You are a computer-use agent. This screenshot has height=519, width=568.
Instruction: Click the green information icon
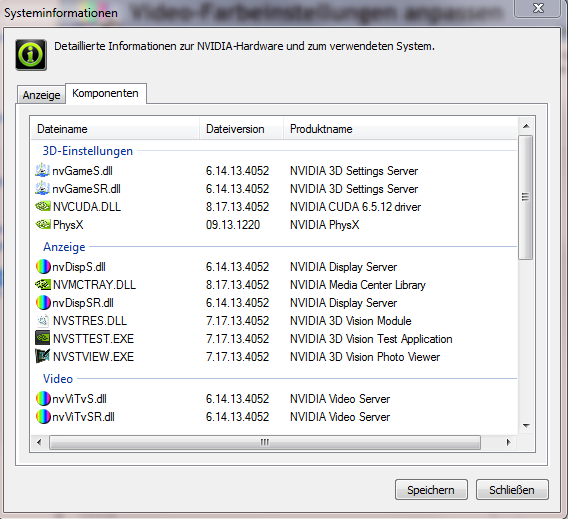(31, 55)
